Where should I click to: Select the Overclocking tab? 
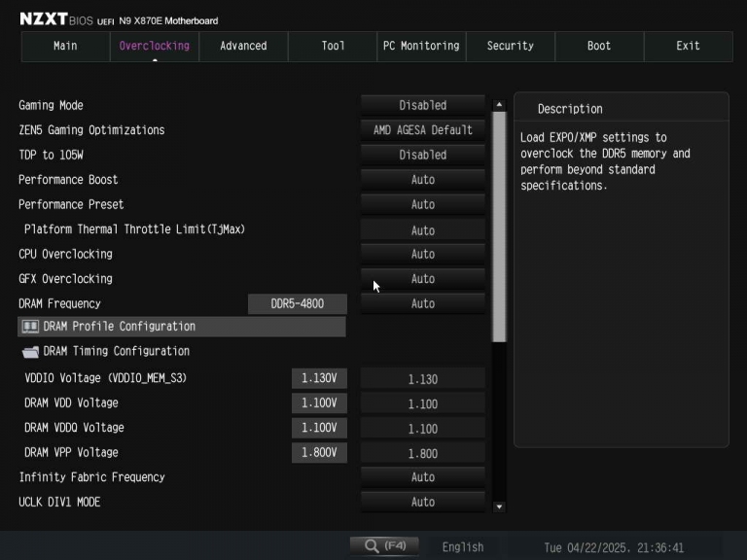[155, 47]
